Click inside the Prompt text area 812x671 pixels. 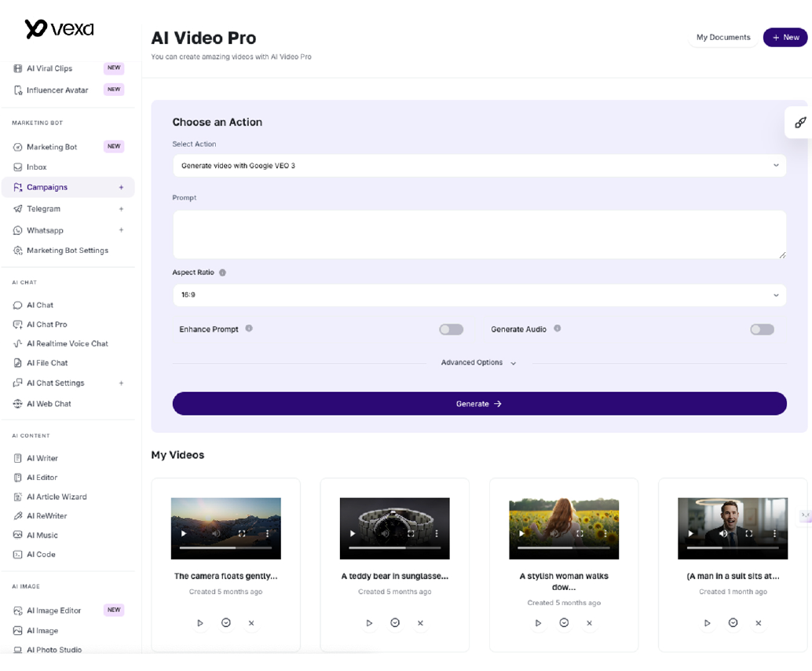coord(479,234)
